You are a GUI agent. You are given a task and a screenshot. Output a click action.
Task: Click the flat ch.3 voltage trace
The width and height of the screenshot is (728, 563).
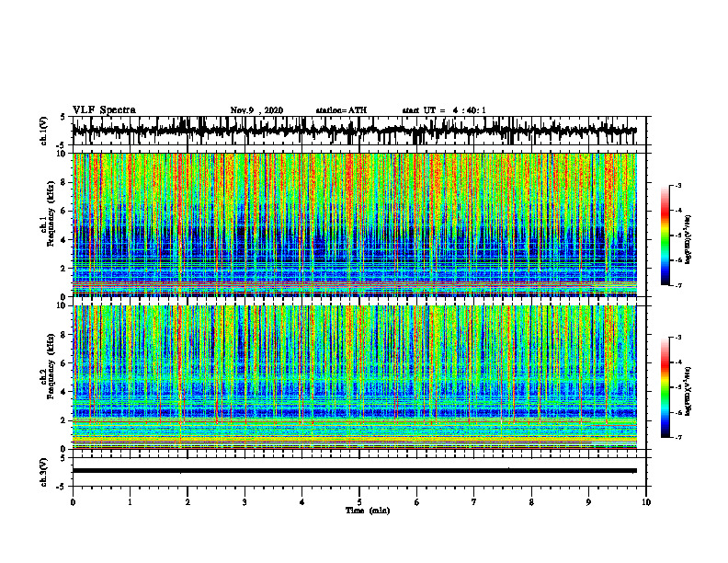point(354,471)
